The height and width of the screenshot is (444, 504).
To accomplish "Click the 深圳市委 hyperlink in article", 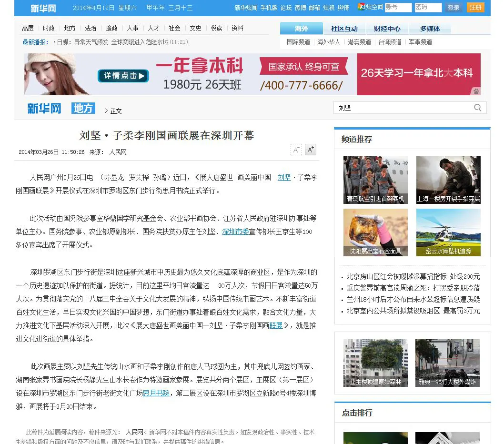I will (235, 232).
